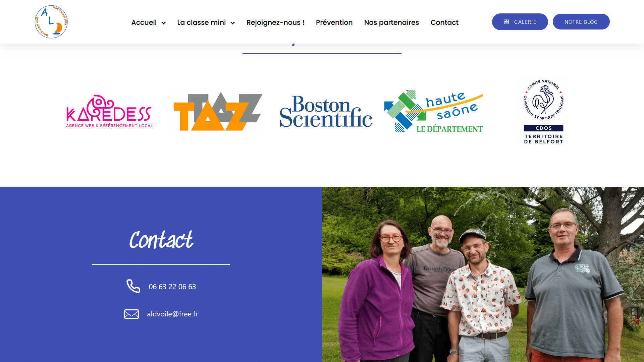Open the Accueil menu label
This screenshot has height=362, width=644.
(144, 22)
